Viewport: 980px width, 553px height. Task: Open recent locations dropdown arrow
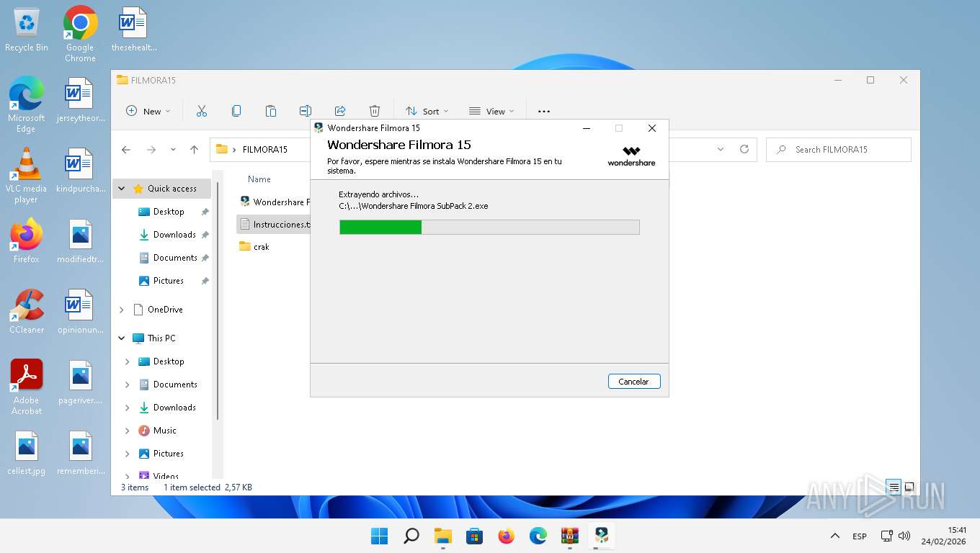point(173,150)
